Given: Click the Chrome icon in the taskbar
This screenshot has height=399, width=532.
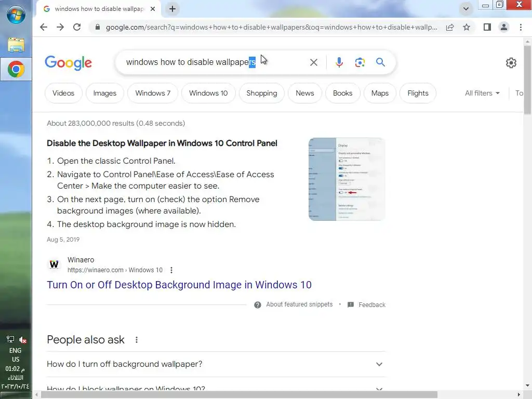Looking at the screenshot, I should click(x=16, y=69).
